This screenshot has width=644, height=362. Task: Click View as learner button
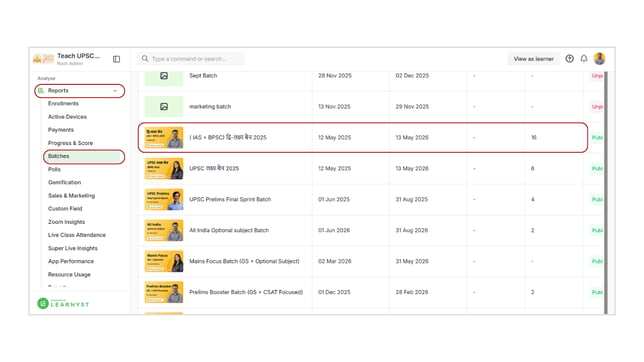[x=534, y=59]
